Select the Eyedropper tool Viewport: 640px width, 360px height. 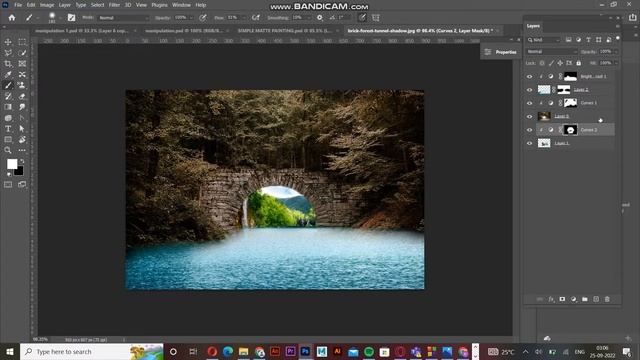[8, 75]
